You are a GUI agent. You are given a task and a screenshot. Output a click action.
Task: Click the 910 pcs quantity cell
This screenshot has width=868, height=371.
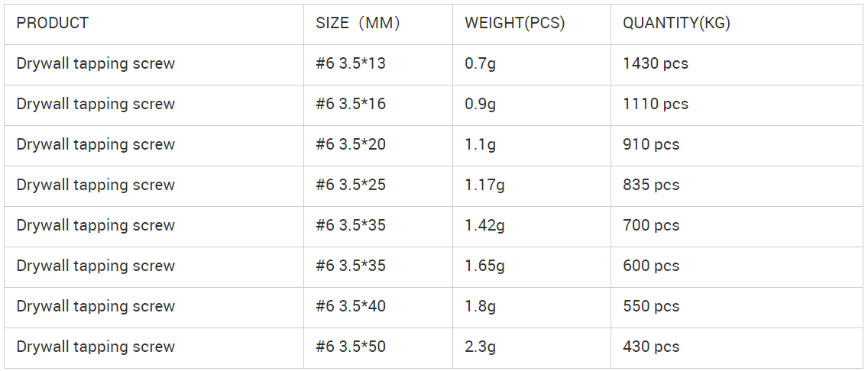[650, 144]
